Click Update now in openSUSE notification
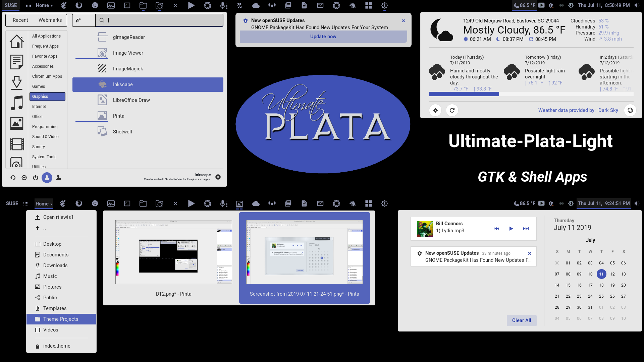Screen dimensions: 644x362 pyautogui.click(x=323, y=37)
